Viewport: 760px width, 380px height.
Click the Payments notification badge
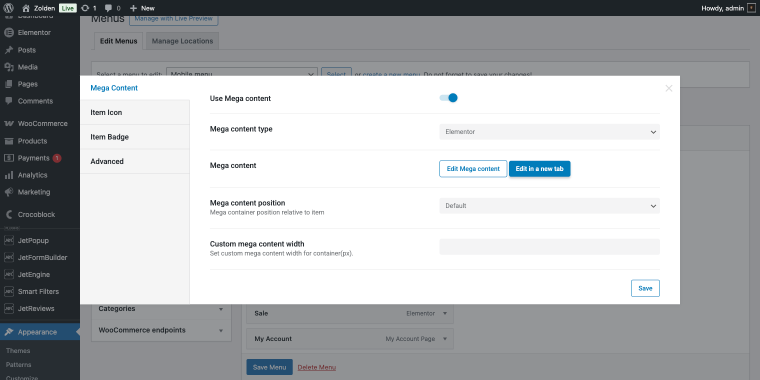tap(57, 158)
